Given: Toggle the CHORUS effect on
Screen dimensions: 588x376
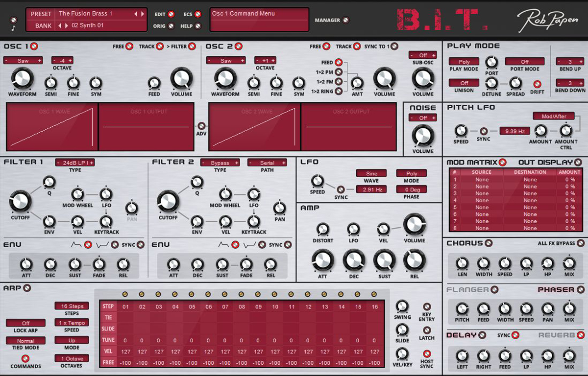Looking at the screenshot, I should coord(489,243).
